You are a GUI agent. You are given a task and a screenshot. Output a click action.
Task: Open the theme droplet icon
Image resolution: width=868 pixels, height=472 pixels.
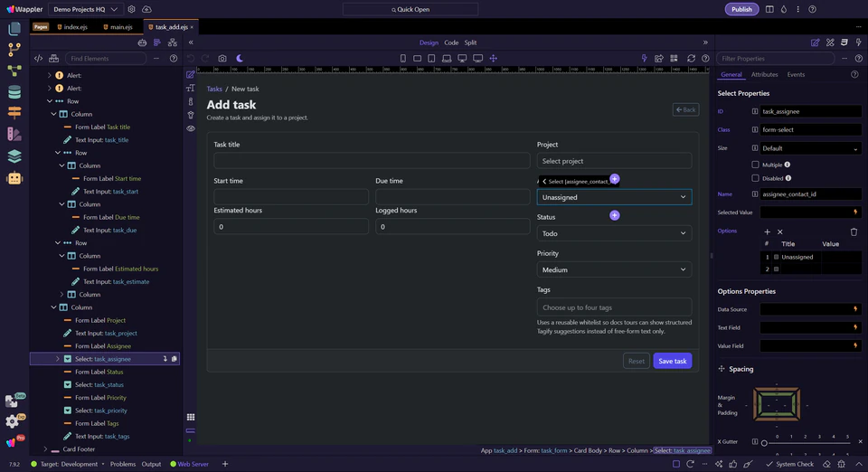784,9
